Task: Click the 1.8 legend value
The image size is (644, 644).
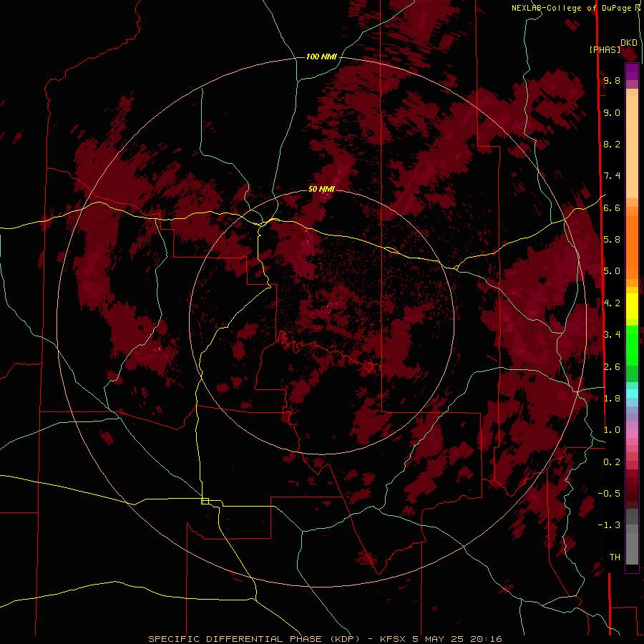Action: pyautogui.click(x=612, y=399)
